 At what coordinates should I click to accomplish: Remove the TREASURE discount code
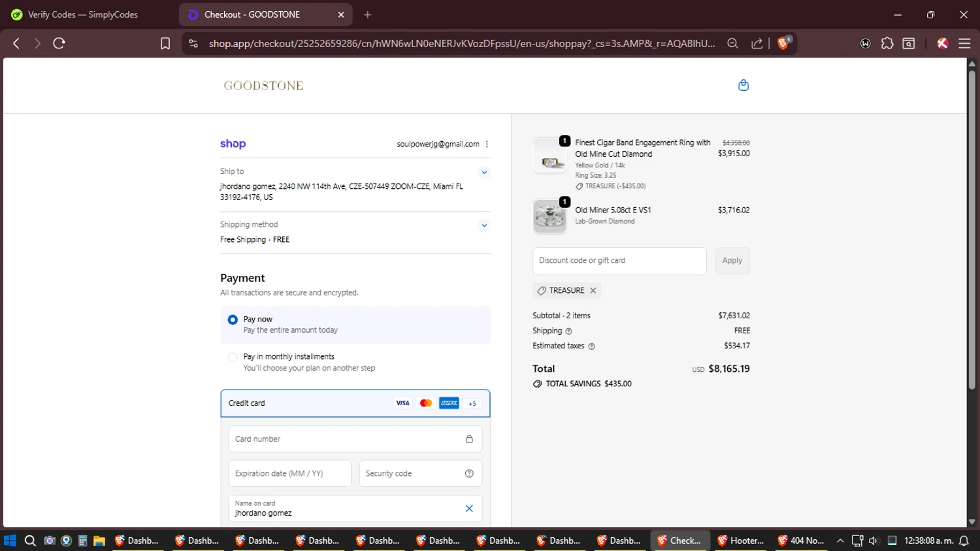coord(593,291)
